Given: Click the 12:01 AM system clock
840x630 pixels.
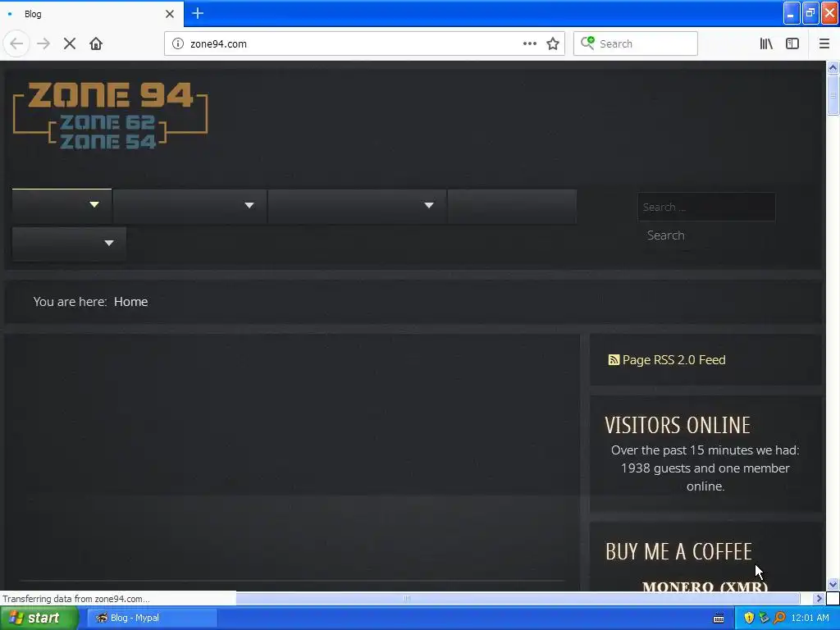Looking at the screenshot, I should (x=810, y=618).
